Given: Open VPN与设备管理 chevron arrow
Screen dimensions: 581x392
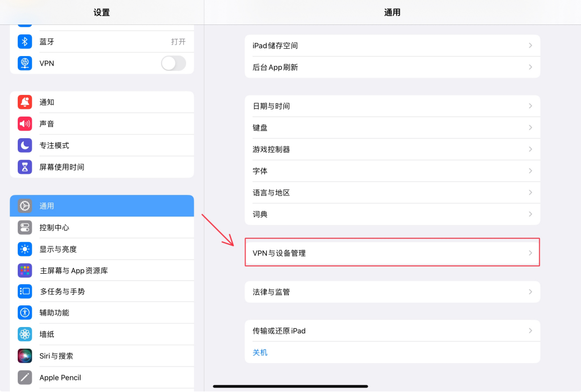Looking at the screenshot, I should pyautogui.click(x=530, y=253).
